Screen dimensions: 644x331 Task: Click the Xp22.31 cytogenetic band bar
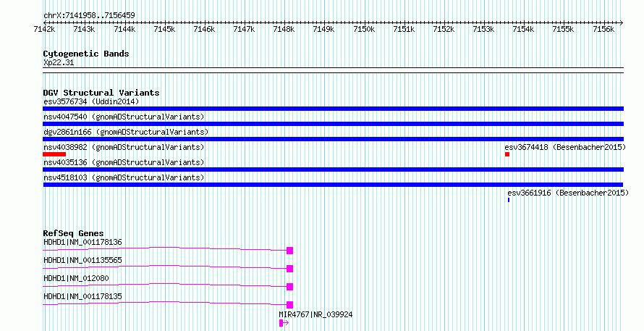(333, 70)
